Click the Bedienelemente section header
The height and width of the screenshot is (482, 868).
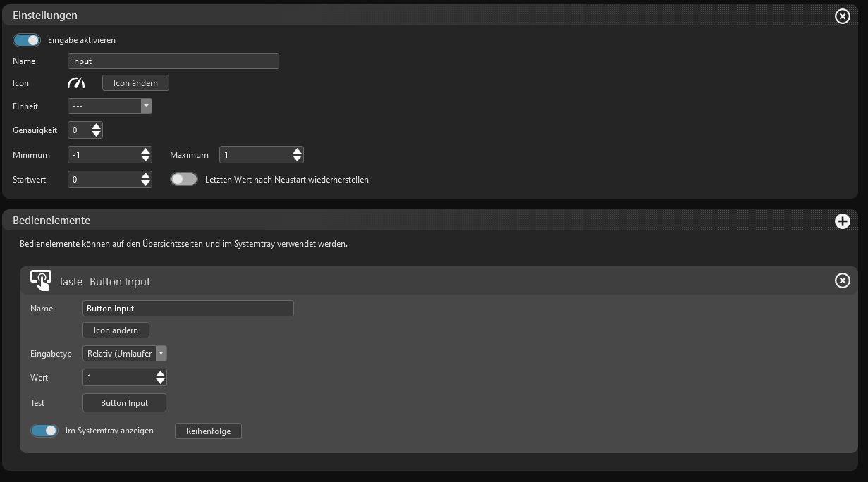pos(51,221)
